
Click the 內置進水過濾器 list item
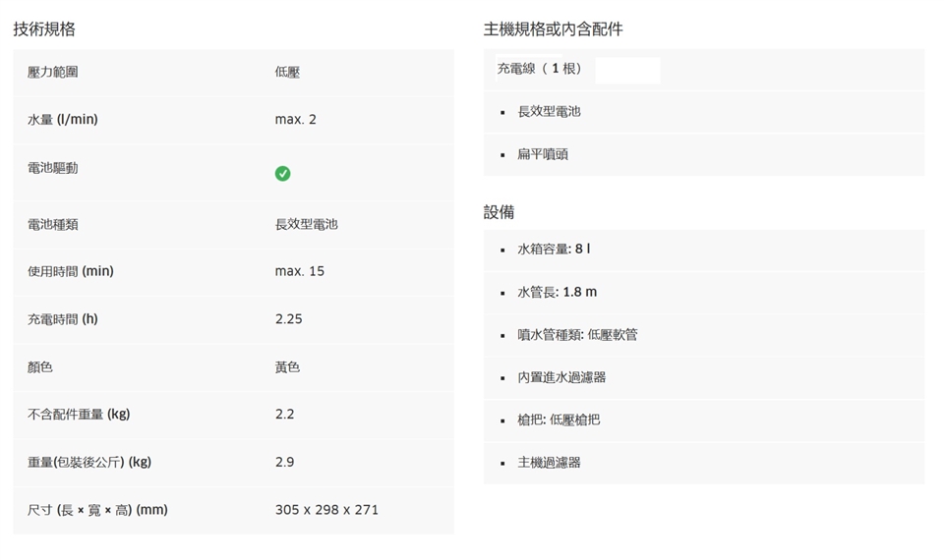pos(561,377)
